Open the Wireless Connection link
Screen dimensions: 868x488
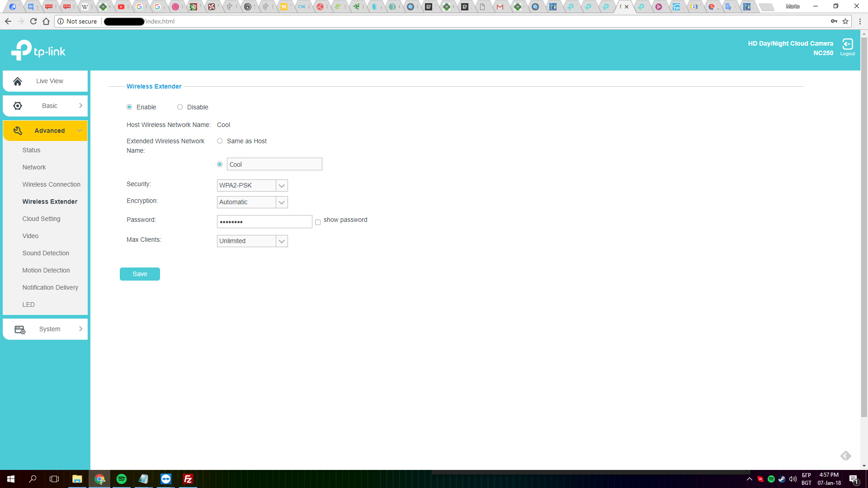[51, 184]
